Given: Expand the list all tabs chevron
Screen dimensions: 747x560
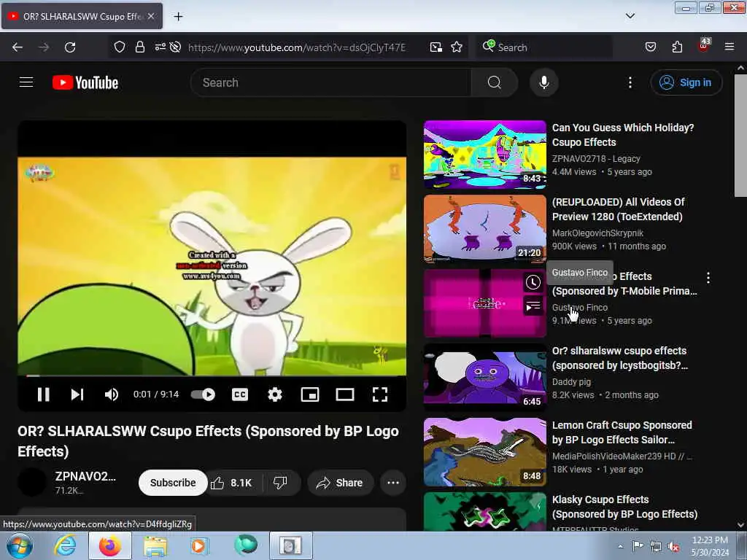Looking at the screenshot, I should tap(630, 16).
